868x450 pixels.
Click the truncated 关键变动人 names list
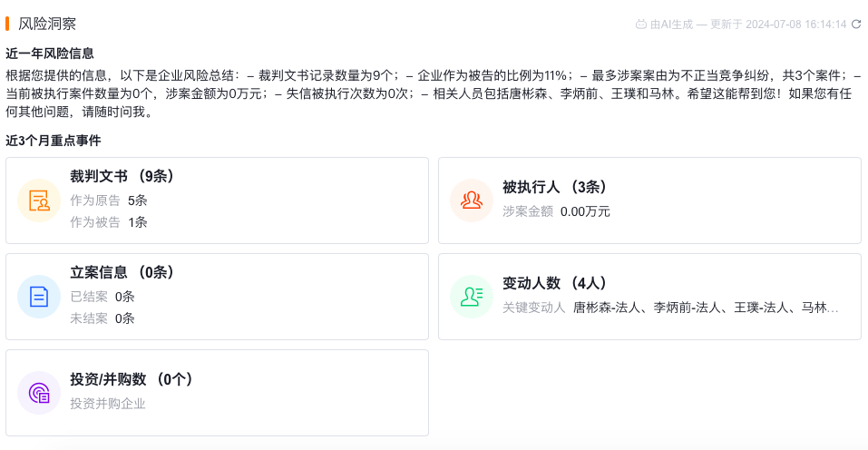[706, 308]
